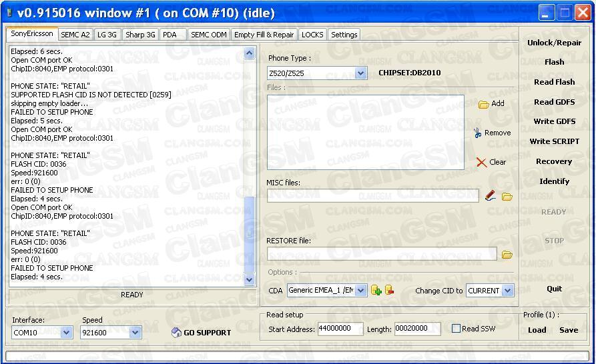Minimize the window

tap(546, 13)
